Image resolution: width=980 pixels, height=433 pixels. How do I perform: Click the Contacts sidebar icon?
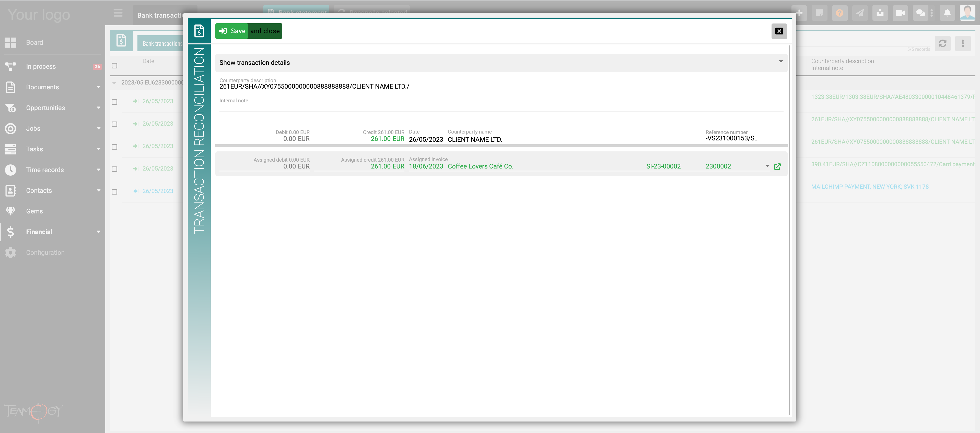click(x=11, y=190)
